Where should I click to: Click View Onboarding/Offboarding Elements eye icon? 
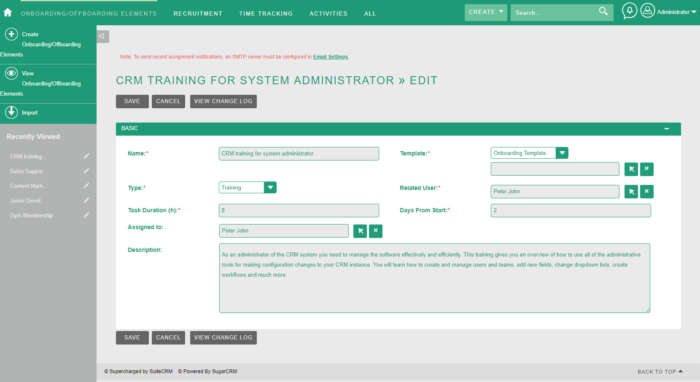[12, 73]
